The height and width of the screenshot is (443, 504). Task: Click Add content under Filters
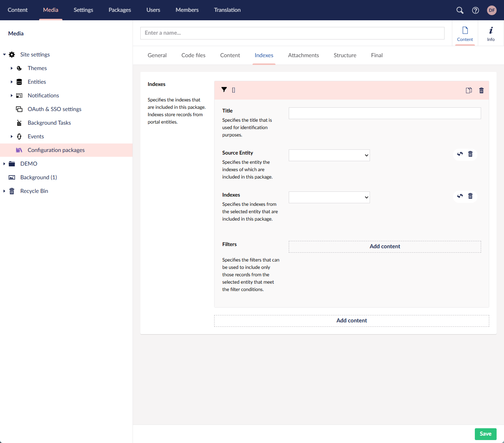[385, 247]
